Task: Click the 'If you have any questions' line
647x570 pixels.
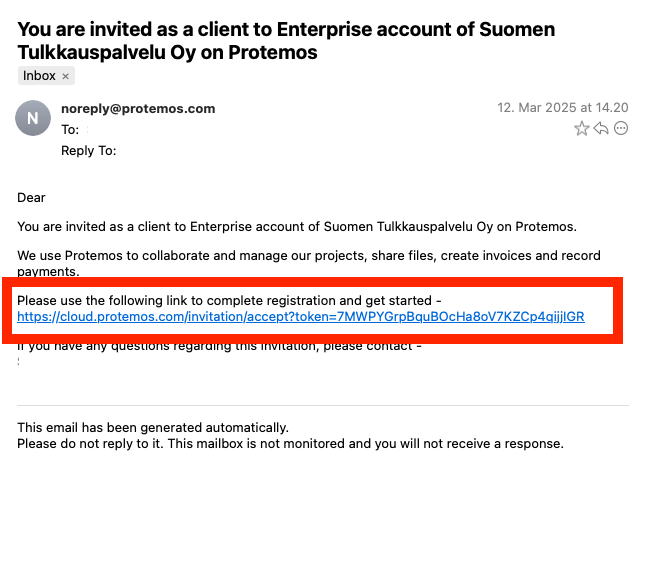Action: 219,347
